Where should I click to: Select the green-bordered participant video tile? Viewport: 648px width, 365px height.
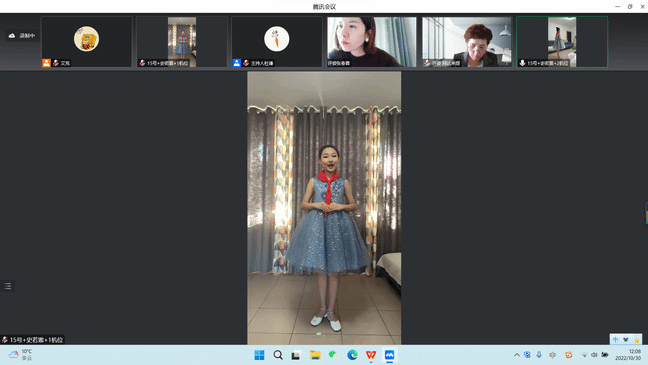pos(562,42)
